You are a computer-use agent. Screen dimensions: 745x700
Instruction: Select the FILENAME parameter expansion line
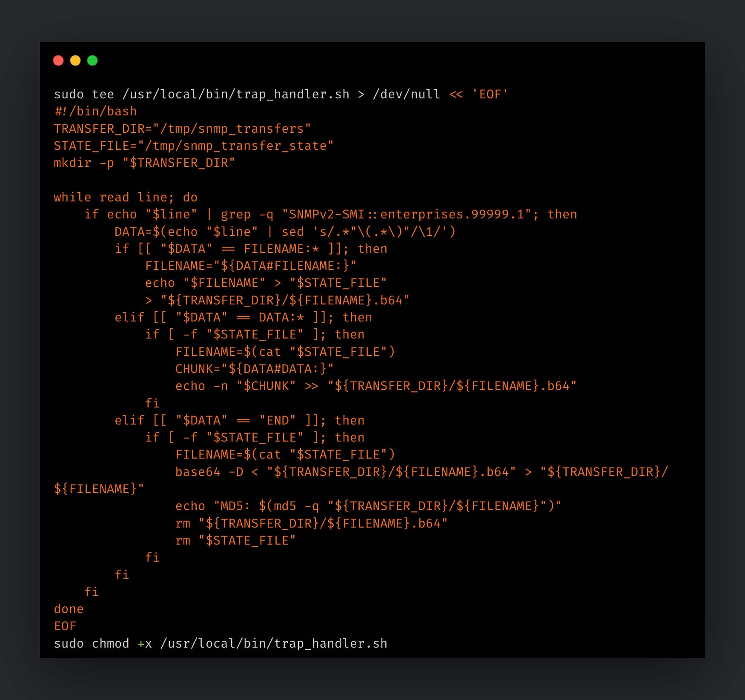[x=251, y=265]
